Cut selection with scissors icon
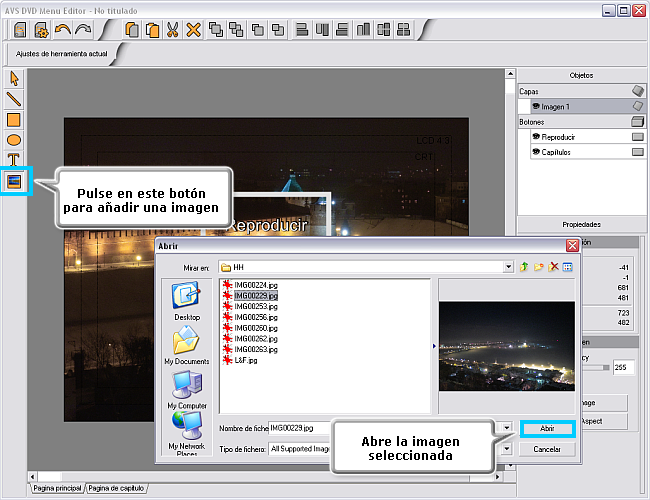Image resolution: width=650 pixels, height=500 pixels. pyautogui.click(x=172, y=30)
